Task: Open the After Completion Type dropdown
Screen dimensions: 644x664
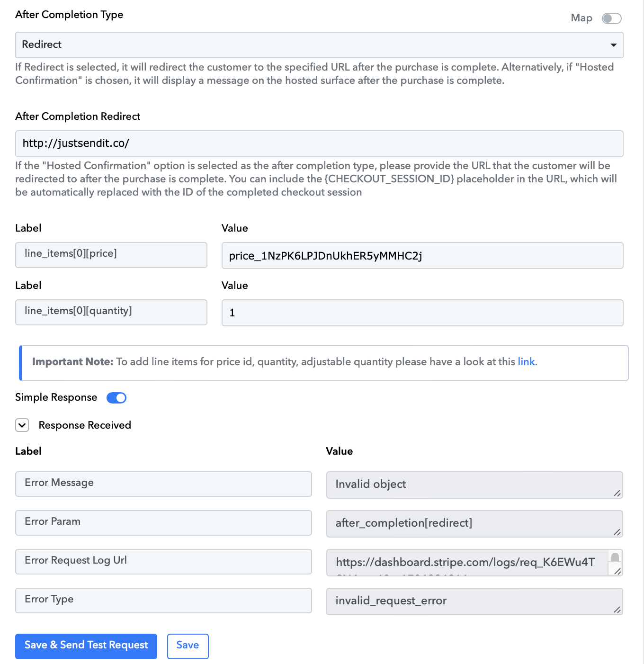Action: [x=319, y=45]
